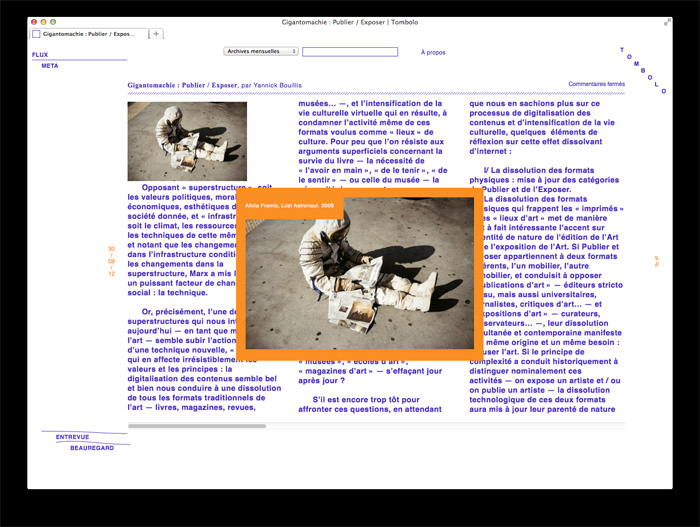The height and width of the screenshot is (527, 700).
Task: Click the window title Gigantomachie : Publier / Exposer | Tombolo
Action: pyautogui.click(x=350, y=22)
